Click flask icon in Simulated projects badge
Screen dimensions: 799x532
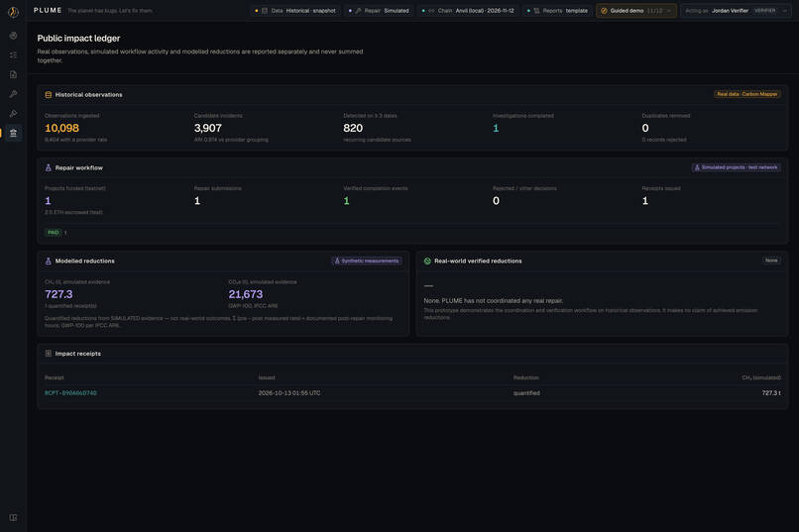697,167
